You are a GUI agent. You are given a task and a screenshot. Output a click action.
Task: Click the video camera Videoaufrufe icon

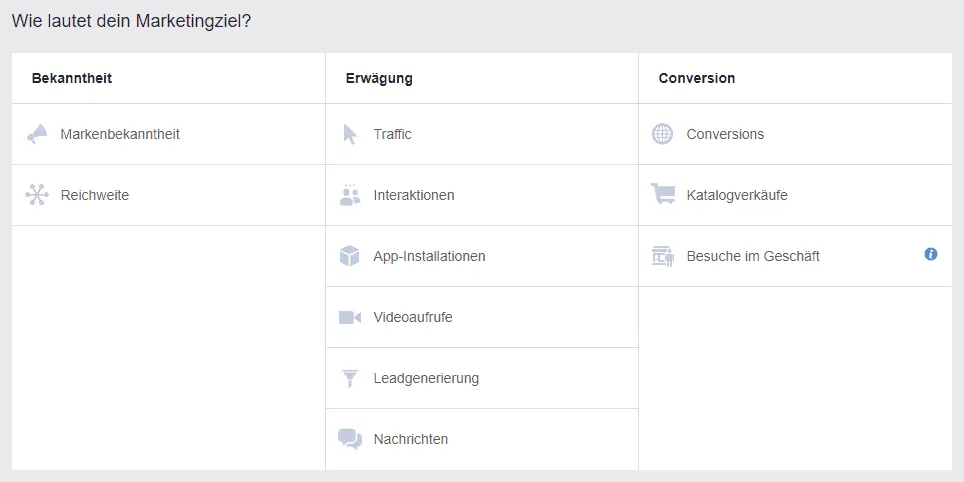350,317
